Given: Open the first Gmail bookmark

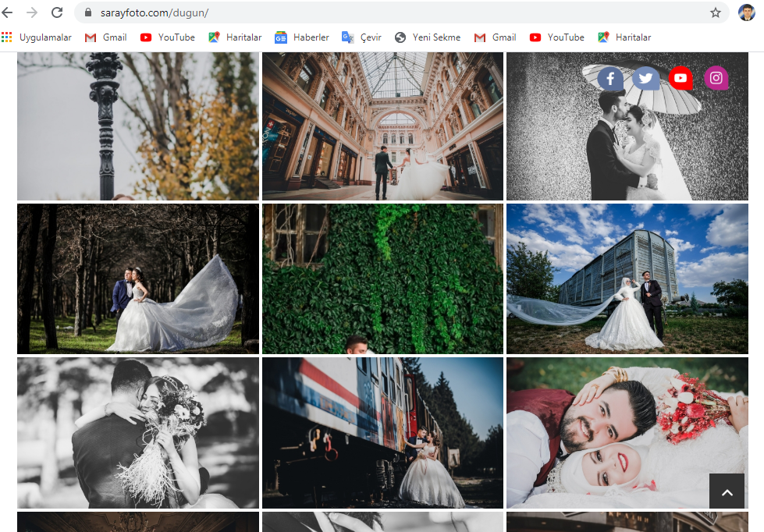Looking at the screenshot, I should pyautogui.click(x=105, y=37).
